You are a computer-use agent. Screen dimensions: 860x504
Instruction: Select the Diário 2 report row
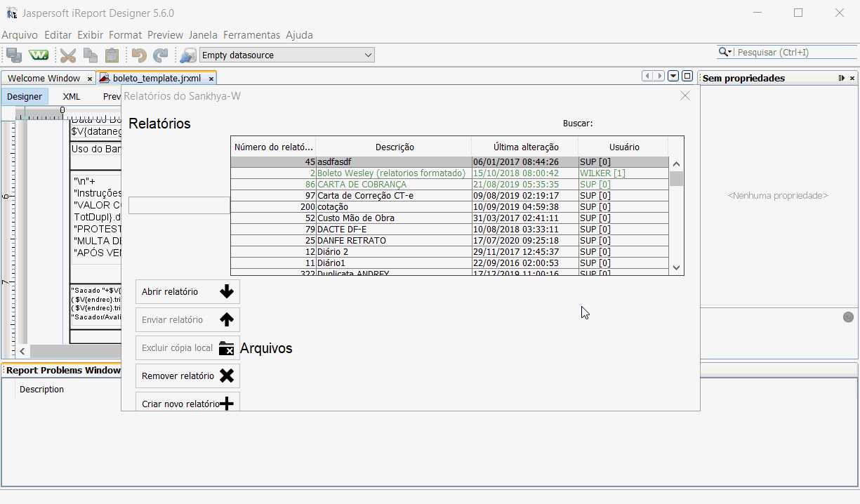click(450, 252)
